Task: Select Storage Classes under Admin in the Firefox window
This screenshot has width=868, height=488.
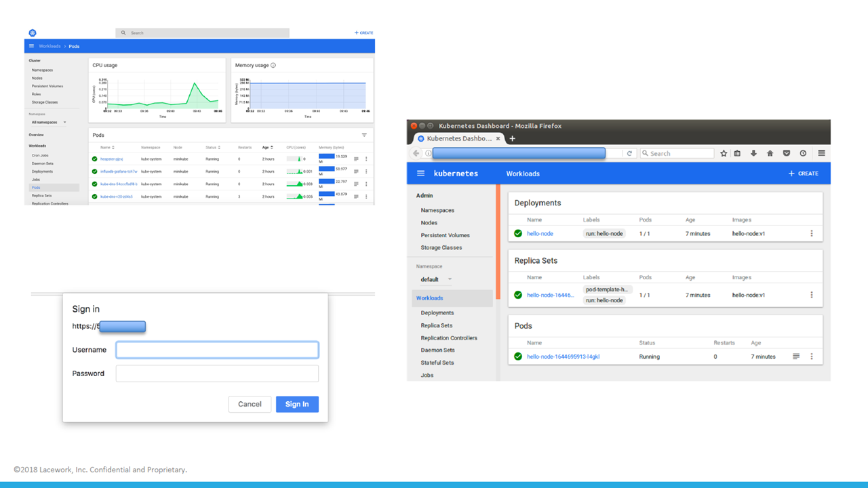Action: (441, 247)
